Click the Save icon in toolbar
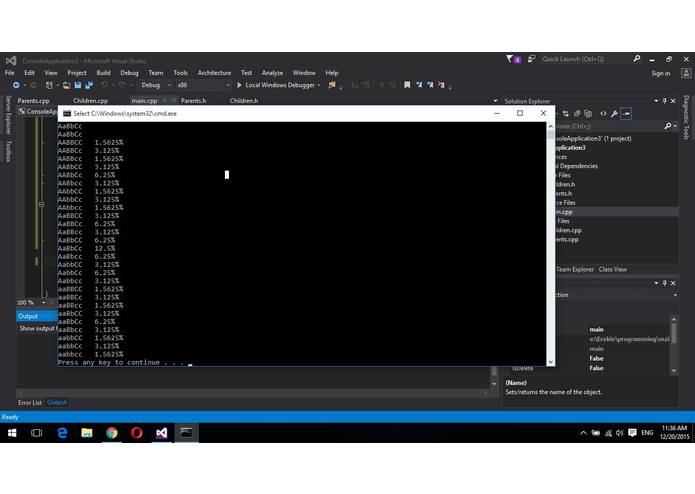This screenshot has height=494, width=695. pos(78,85)
